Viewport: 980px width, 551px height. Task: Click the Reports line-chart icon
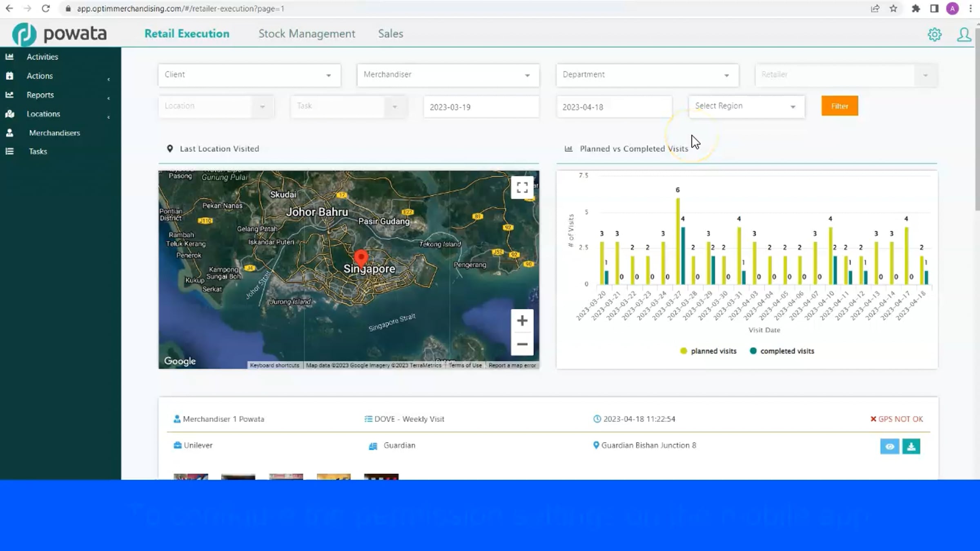[9, 95]
